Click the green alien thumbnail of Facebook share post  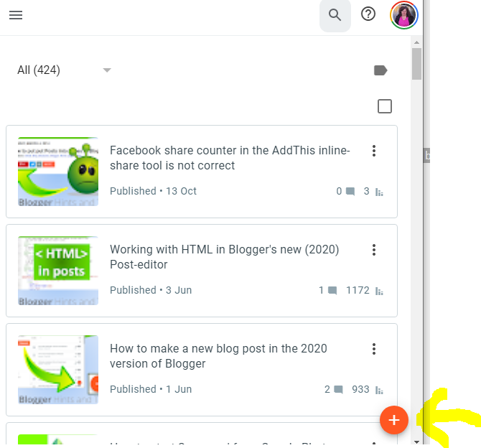coord(58,172)
